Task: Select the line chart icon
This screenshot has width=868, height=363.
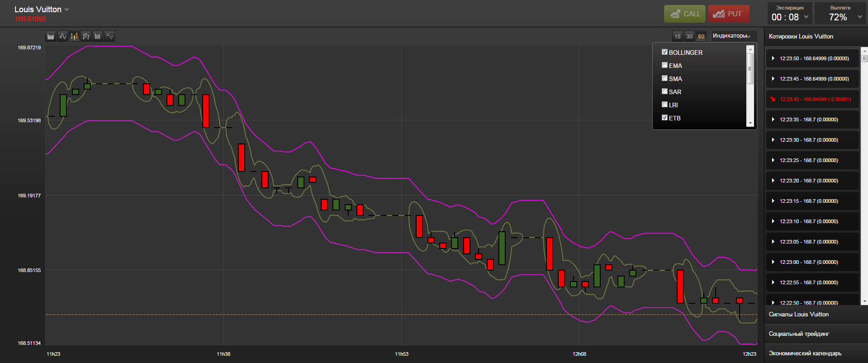Action: (x=62, y=36)
